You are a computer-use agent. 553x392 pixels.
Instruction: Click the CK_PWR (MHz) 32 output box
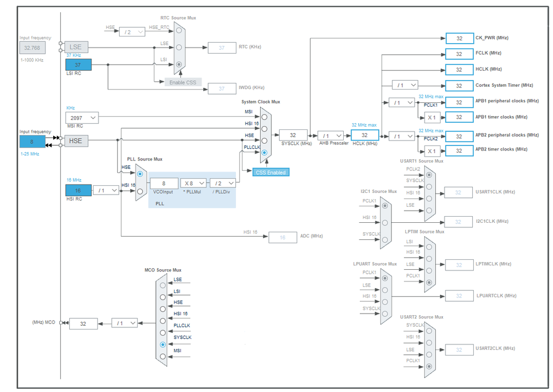[459, 38]
